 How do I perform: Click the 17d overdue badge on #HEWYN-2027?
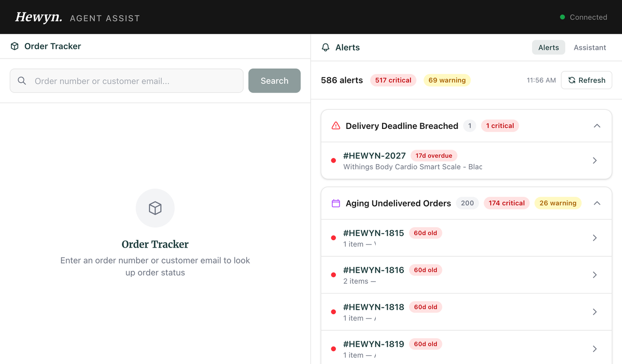click(434, 155)
